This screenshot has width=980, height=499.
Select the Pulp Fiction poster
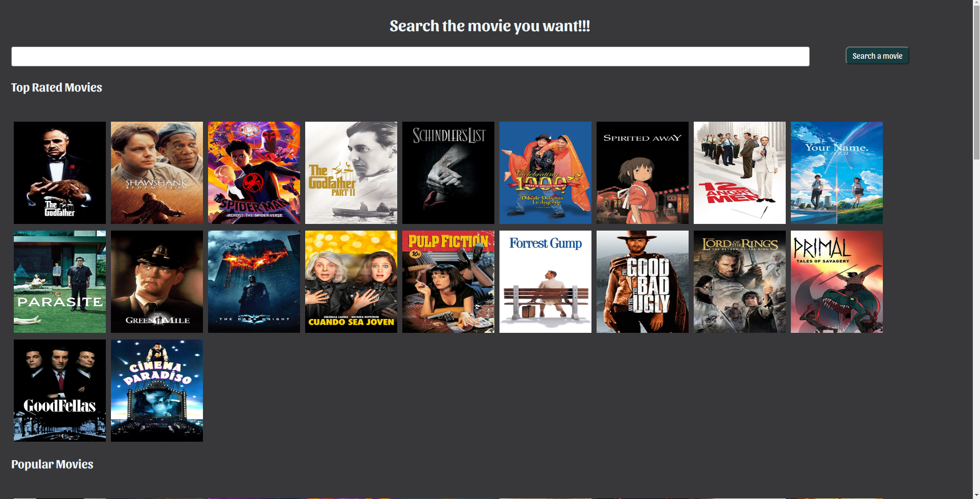pos(448,282)
